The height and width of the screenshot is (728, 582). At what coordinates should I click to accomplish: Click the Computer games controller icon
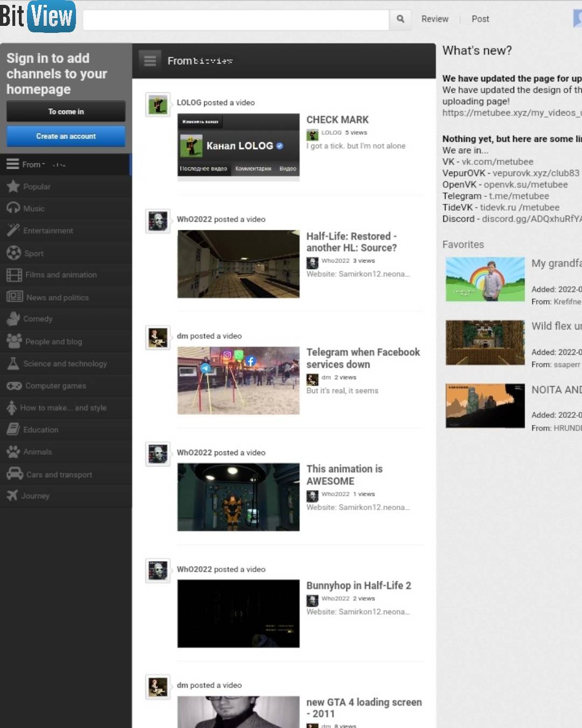pos(14,386)
